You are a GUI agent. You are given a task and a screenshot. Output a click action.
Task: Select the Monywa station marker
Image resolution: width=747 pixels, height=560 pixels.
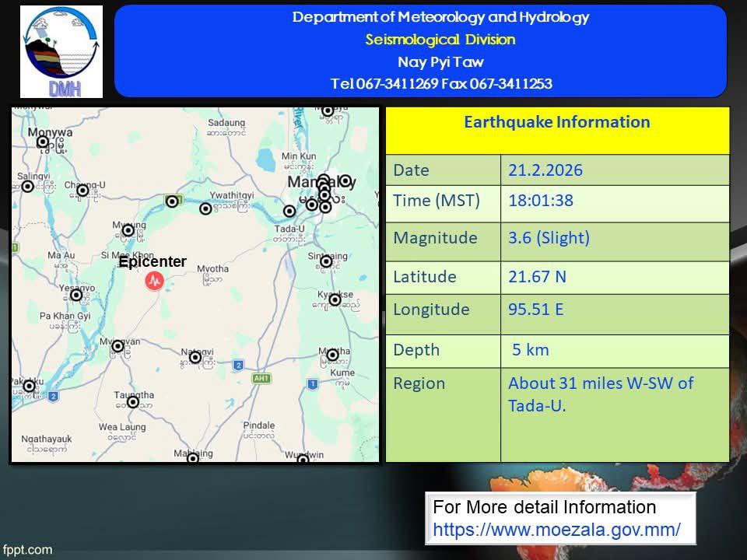point(43,142)
